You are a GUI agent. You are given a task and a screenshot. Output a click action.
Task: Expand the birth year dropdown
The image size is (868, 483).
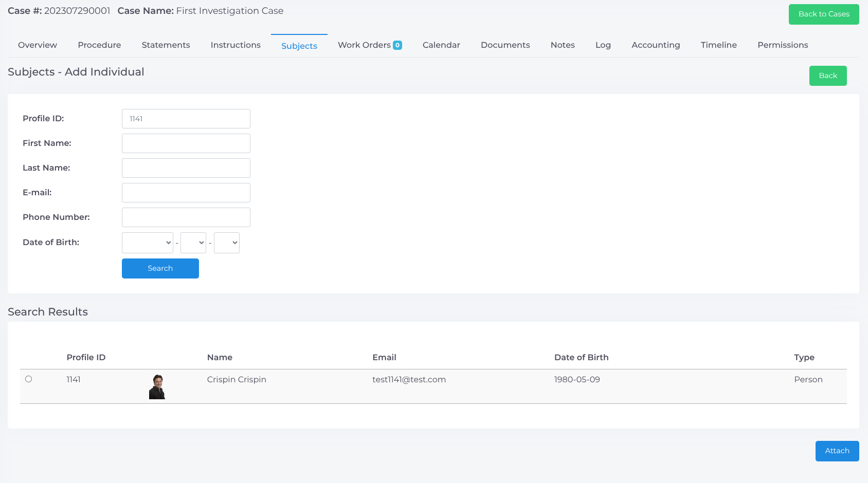coord(148,243)
